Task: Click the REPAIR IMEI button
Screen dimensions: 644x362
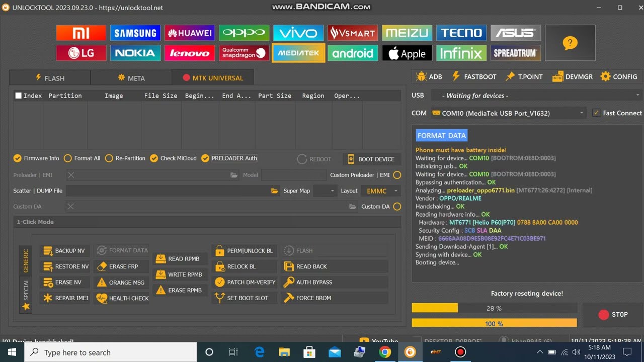Action: coord(66,298)
